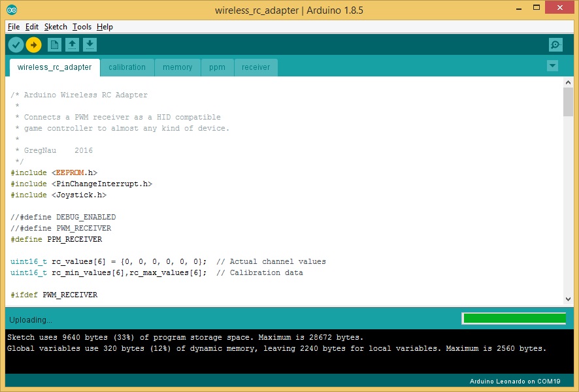
Task: Click the '//#define PWM_RECEIVER' line
Action: tap(61, 228)
